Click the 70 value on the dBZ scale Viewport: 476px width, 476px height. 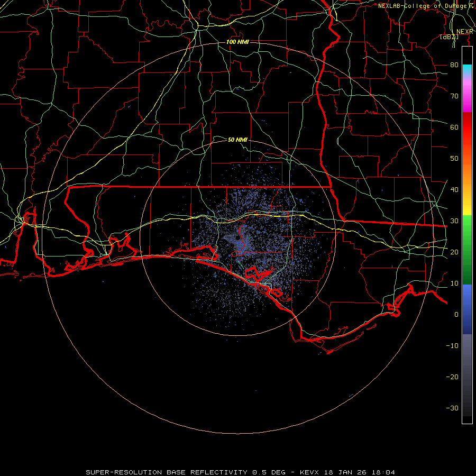pos(454,96)
